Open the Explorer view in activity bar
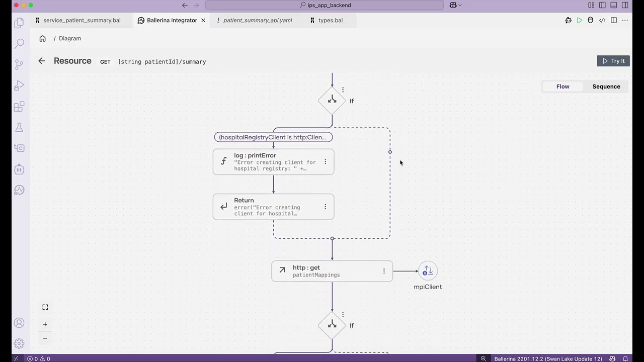Viewport: 644px width, 362px height. coord(19,23)
